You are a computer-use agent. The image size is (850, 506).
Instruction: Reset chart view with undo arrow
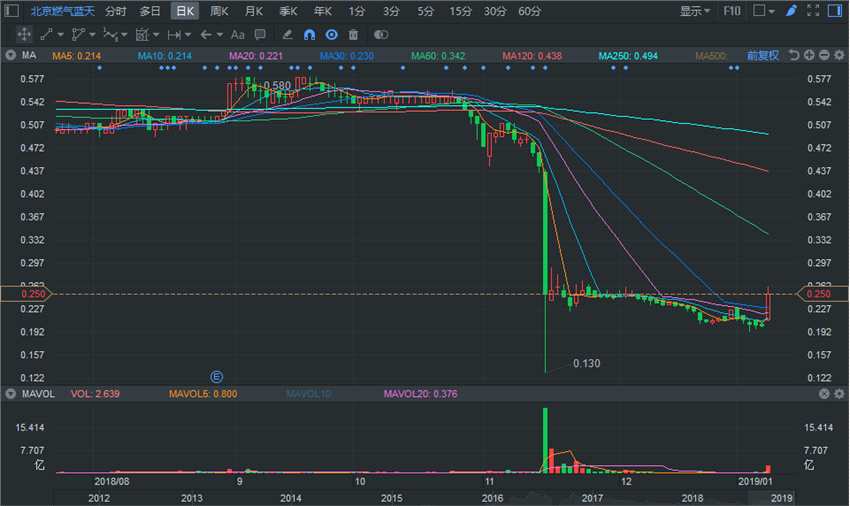[x=794, y=55]
